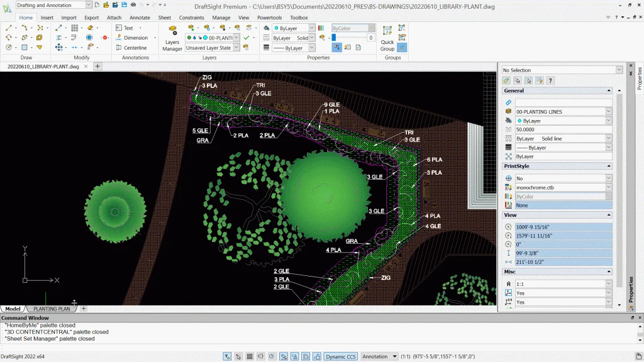
Task: Expand the Unsaved Layer State dropdown
Action: (x=236, y=48)
